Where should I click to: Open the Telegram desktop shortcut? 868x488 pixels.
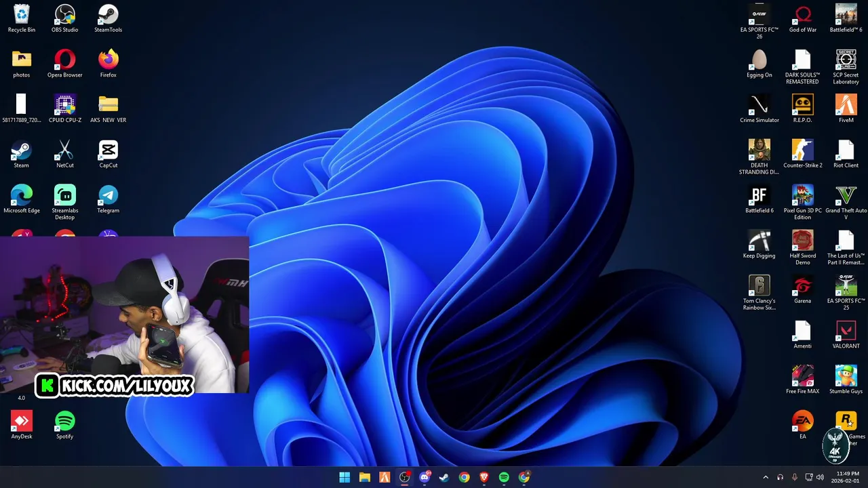[x=108, y=199]
